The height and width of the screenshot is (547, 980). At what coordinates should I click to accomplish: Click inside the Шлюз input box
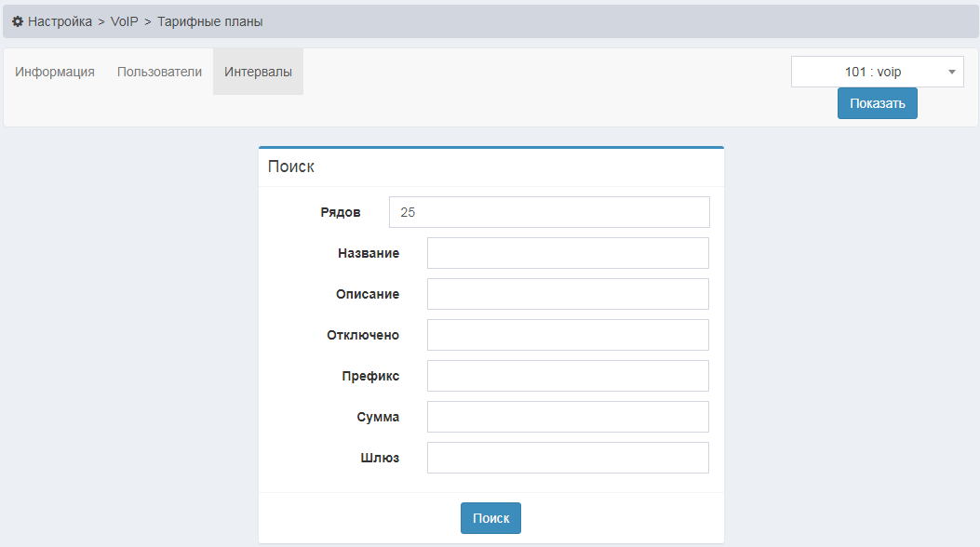(568, 458)
